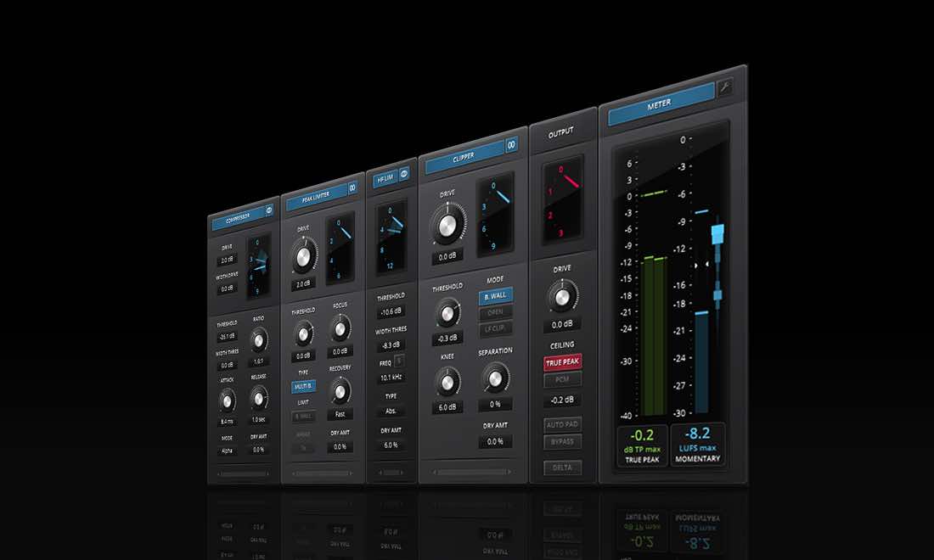Screen dimensions: 934x560
Task: Click the Peak Limiter Recovery knob
Action: tap(340, 389)
